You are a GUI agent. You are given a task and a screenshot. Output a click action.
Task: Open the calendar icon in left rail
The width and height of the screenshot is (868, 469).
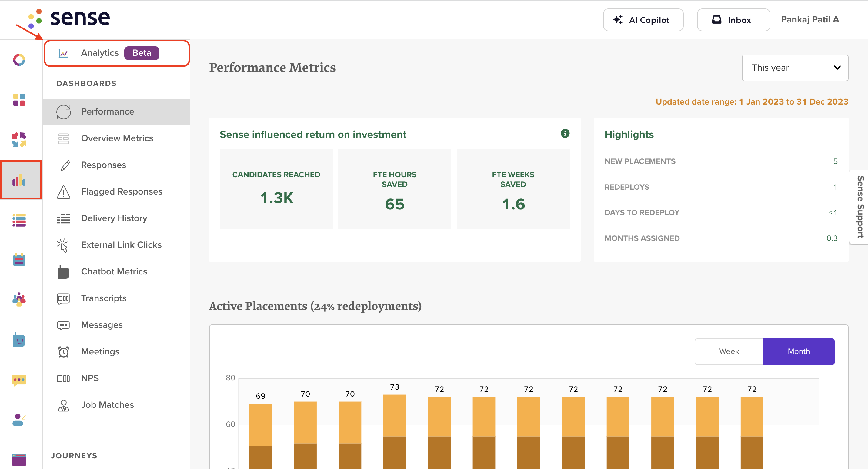coord(19,260)
